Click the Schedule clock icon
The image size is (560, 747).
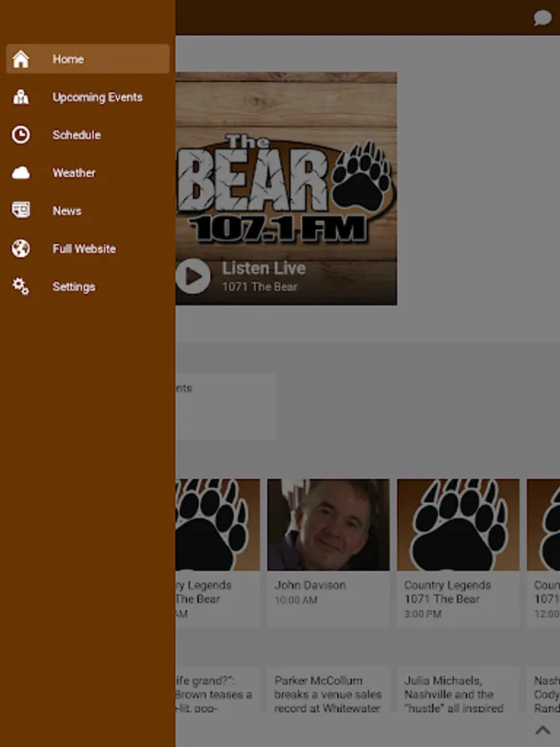21,135
